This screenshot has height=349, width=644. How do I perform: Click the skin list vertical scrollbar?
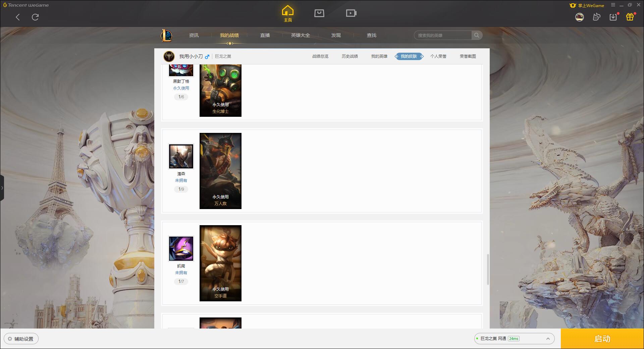tap(488, 269)
